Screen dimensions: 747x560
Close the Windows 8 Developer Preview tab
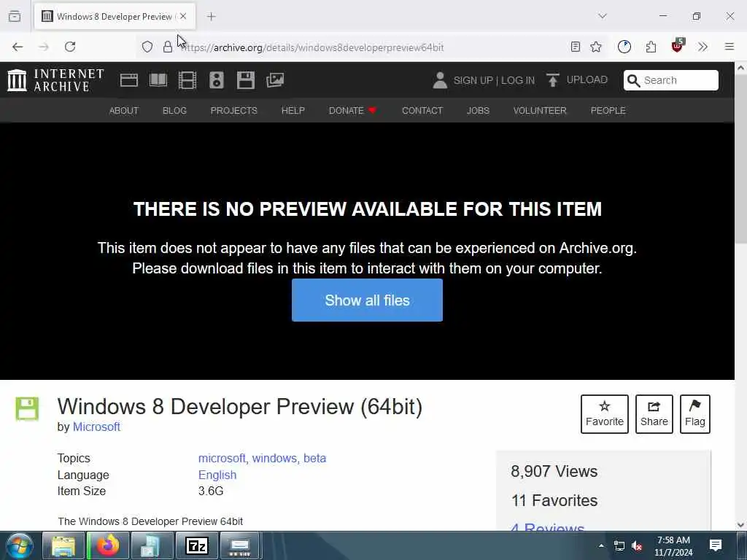pyautogui.click(x=183, y=16)
